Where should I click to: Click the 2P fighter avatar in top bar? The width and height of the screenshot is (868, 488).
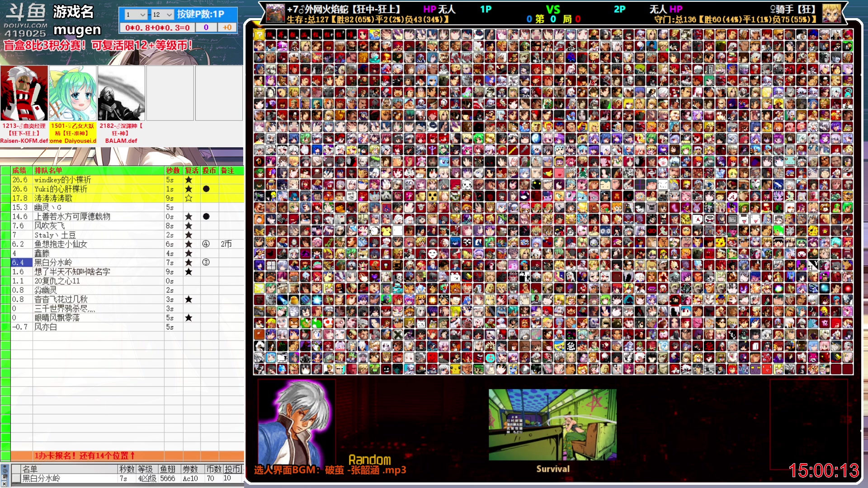(831, 14)
